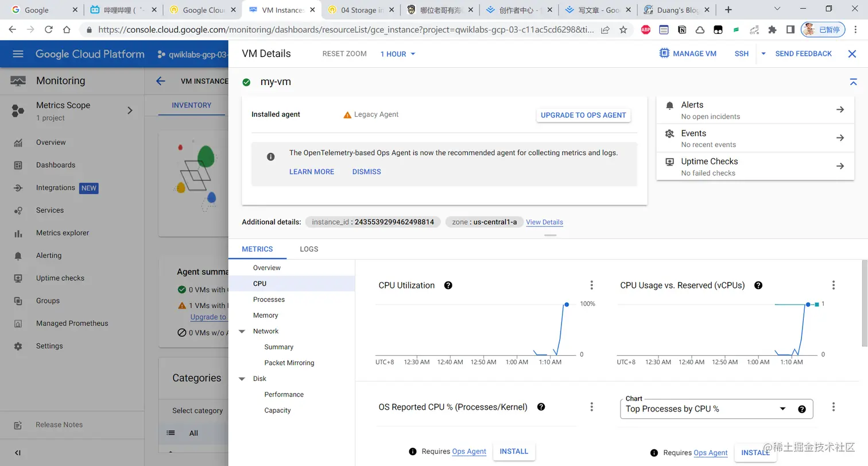Dismiss the Ops Agent recommendation notice
Viewport: 868px width, 466px height.
pos(367,172)
